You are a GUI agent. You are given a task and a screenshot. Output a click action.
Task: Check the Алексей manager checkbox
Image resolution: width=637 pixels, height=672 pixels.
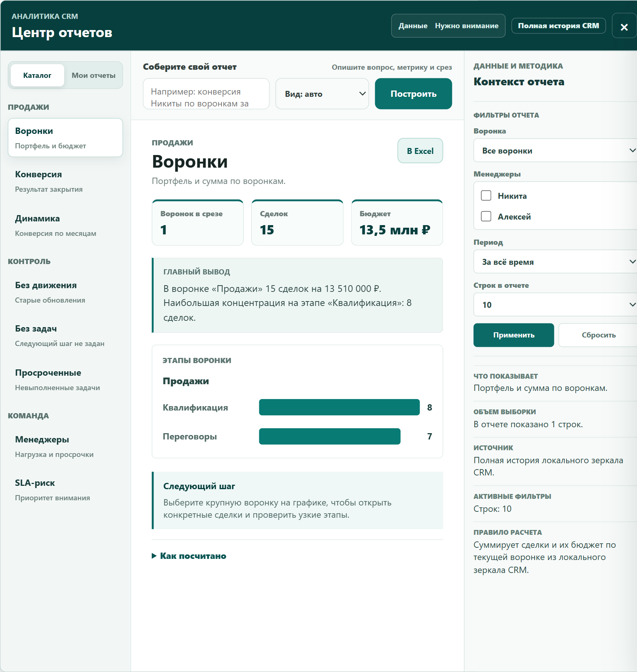coord(486,216)
